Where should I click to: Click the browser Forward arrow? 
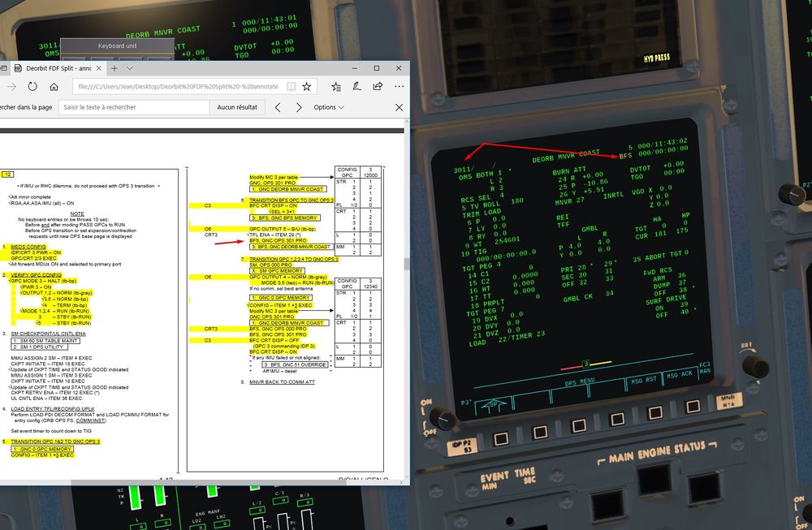pos(11,86)
